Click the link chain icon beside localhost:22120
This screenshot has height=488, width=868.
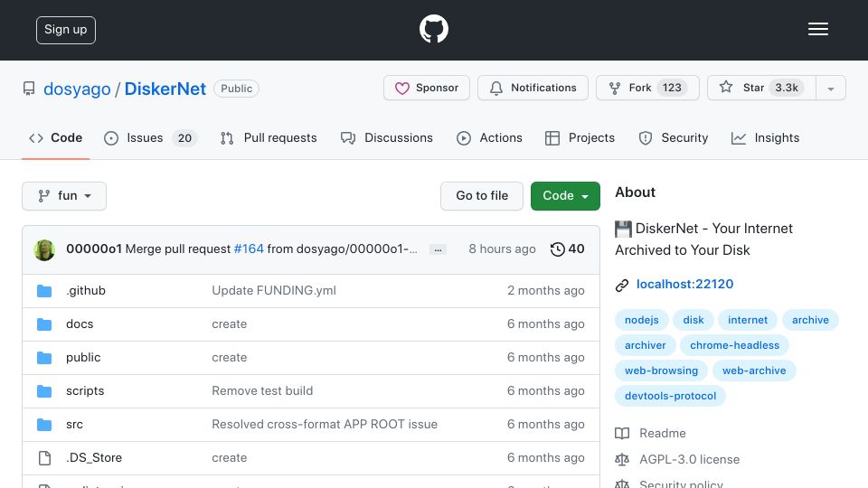622,285
